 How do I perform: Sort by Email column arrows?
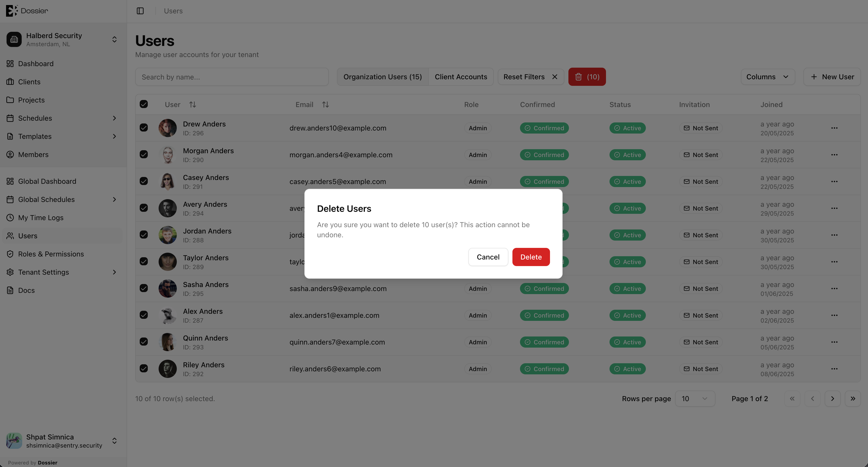[x=325, y=105]
